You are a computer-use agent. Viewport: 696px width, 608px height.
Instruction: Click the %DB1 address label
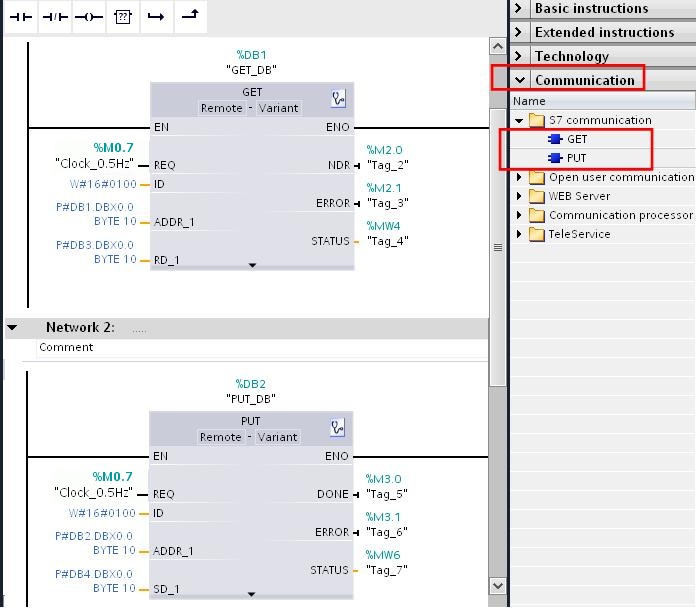[x=252, y=55]
